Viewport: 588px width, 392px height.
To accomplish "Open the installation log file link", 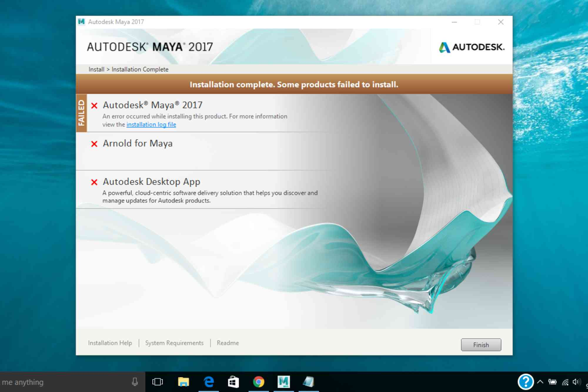I will click(x=151, y=125).
